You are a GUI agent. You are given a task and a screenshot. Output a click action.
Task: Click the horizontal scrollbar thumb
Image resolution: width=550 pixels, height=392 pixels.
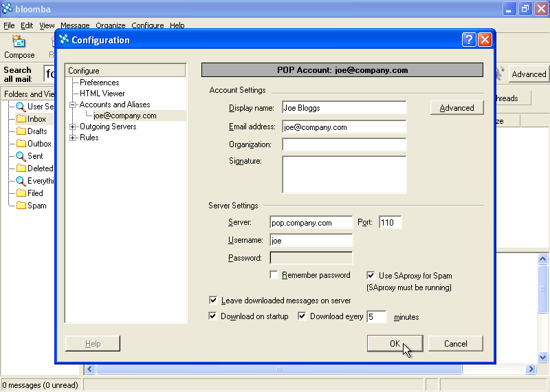point(279,369)
